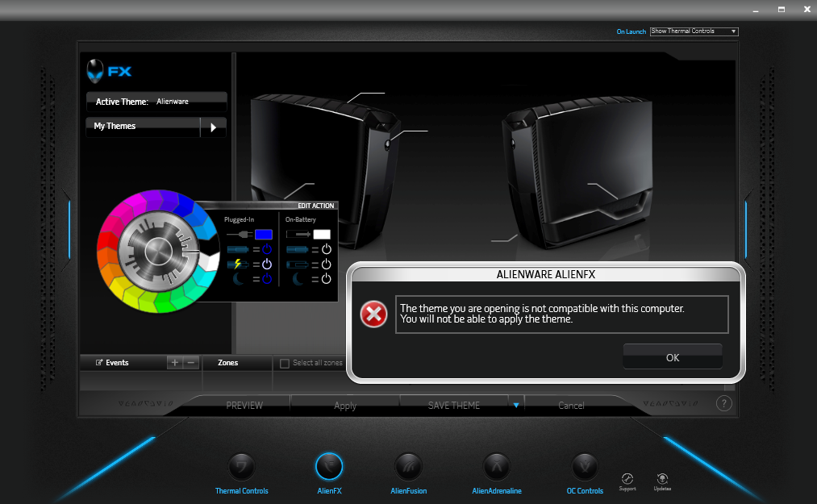Open the Thermal Controls module icon

(241, 466)
